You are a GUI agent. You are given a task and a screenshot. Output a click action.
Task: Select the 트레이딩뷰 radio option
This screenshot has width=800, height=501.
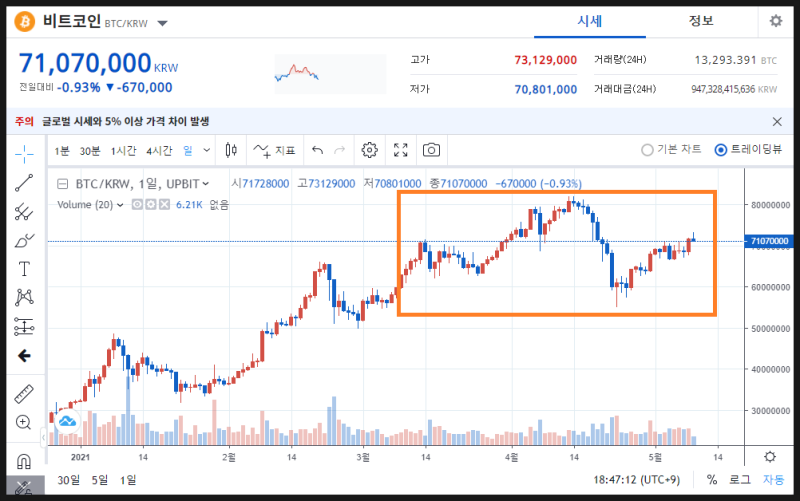748,149
